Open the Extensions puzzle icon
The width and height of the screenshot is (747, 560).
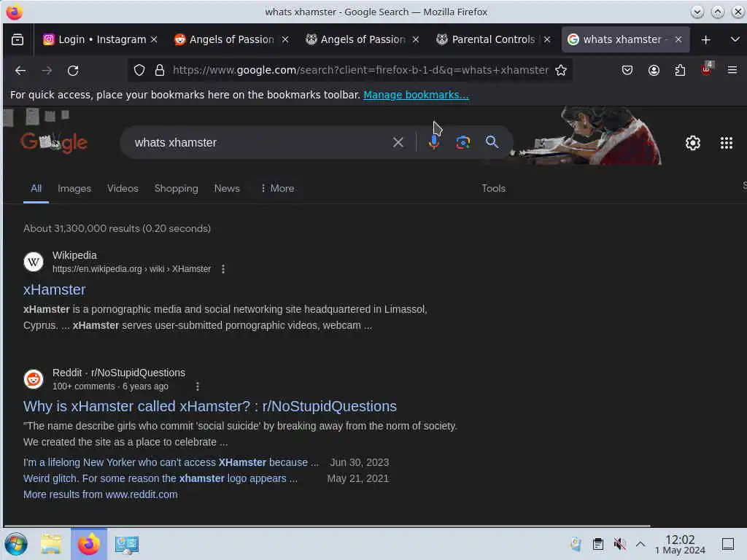680,71
